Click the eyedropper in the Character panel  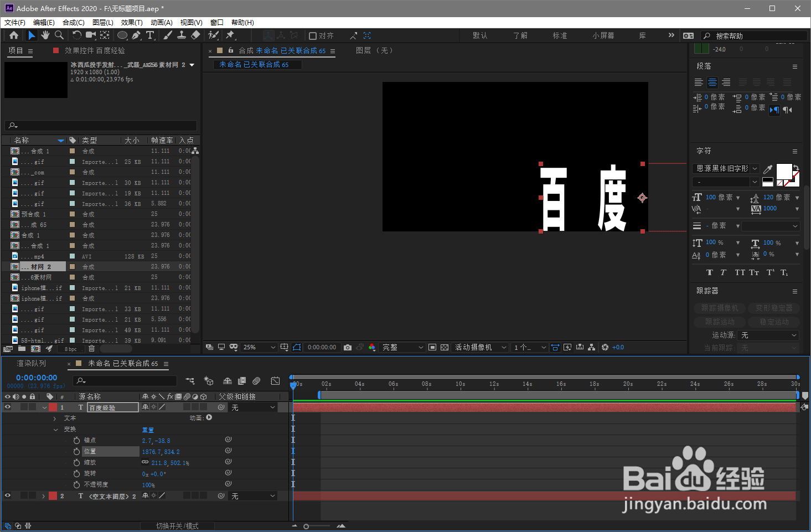point(768,169)
